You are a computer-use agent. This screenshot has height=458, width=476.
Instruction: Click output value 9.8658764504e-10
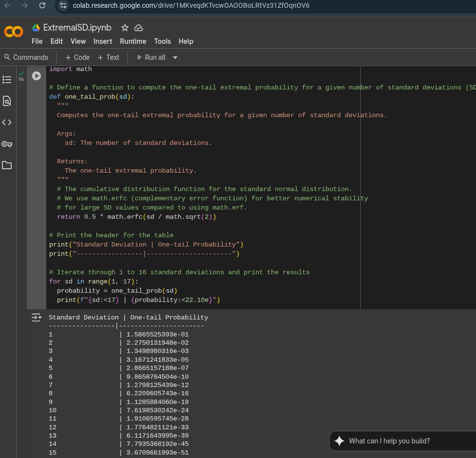158,377
